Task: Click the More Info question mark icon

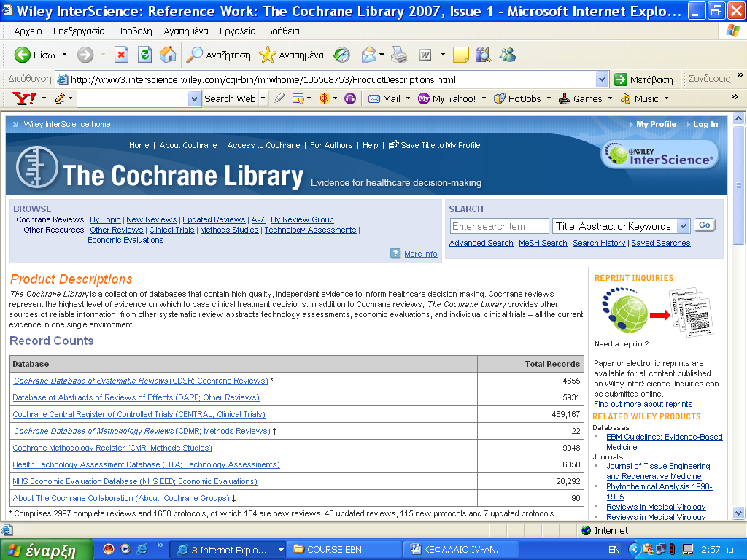Action: [395, 253]
